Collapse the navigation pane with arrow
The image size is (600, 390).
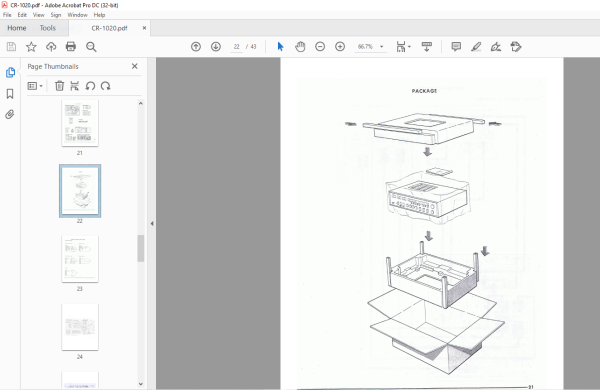[x=152, y=224]
